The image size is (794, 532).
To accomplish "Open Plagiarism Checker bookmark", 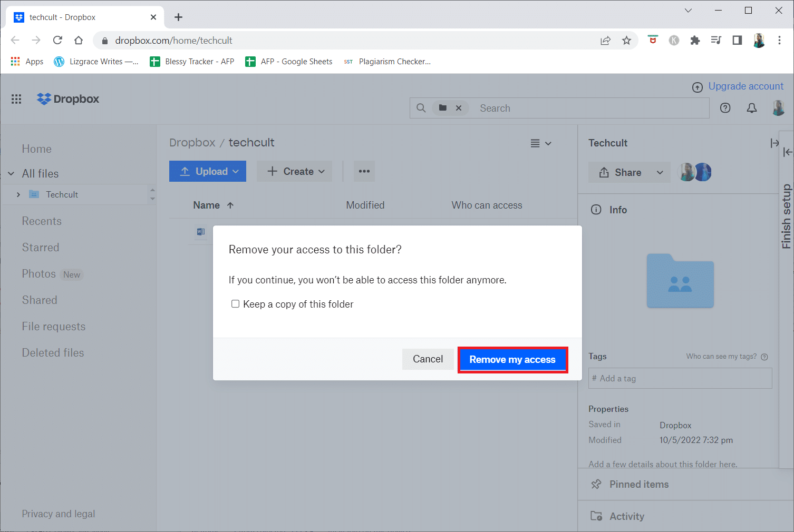I will point(388,62).
